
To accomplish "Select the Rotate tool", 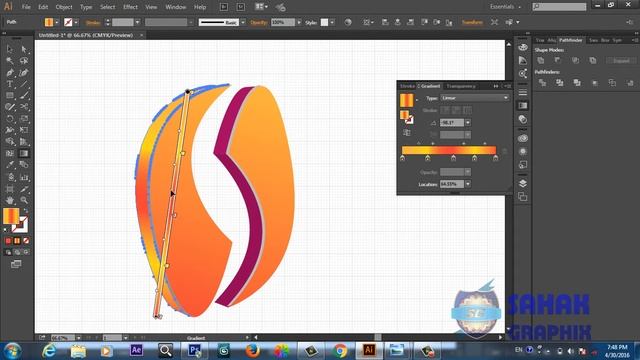I will pyautogui.click(x=9, y=119).
